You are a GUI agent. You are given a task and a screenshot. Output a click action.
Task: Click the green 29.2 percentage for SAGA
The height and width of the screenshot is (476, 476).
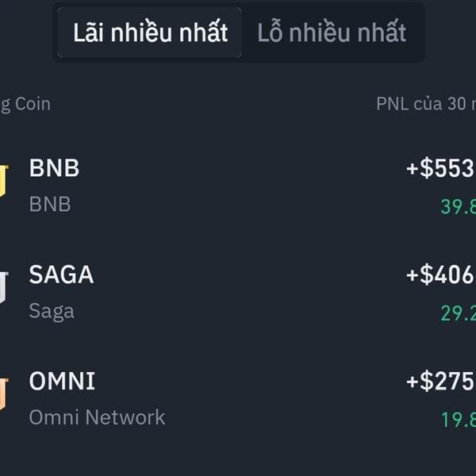458,313
